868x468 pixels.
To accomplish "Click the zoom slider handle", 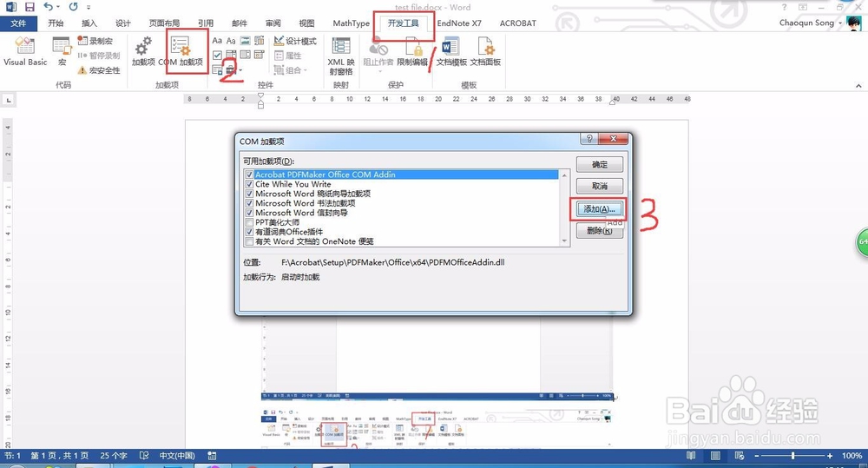I will pyautogui.click(x=793, y=455).
